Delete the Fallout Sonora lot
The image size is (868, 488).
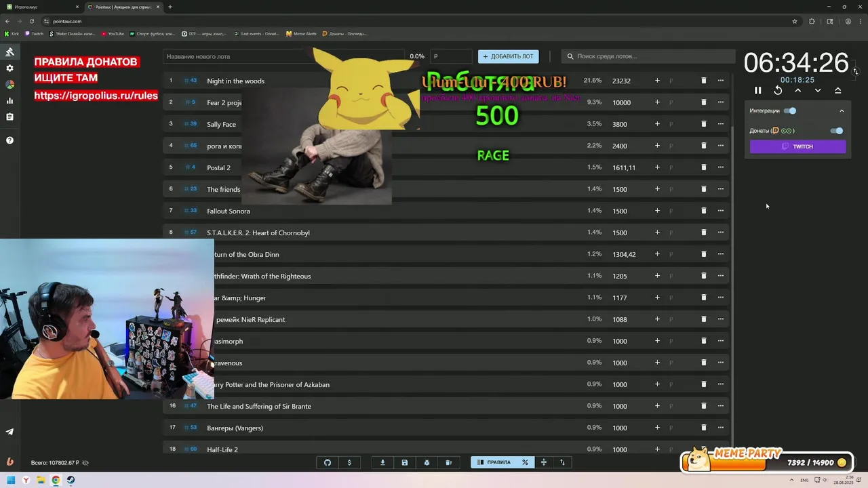tap(703, 211)
